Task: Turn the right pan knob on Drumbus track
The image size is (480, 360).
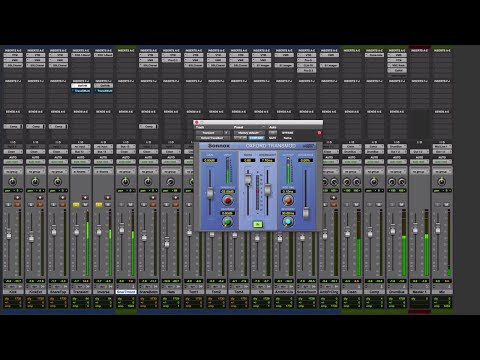Action: click(402, 182)
